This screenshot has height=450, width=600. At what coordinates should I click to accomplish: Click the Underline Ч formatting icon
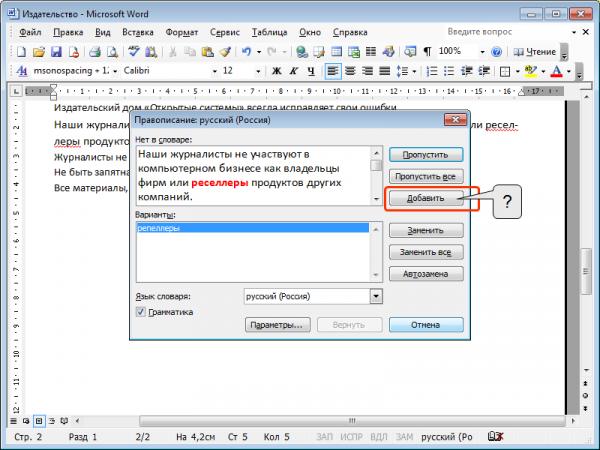[x=311, y=71]
